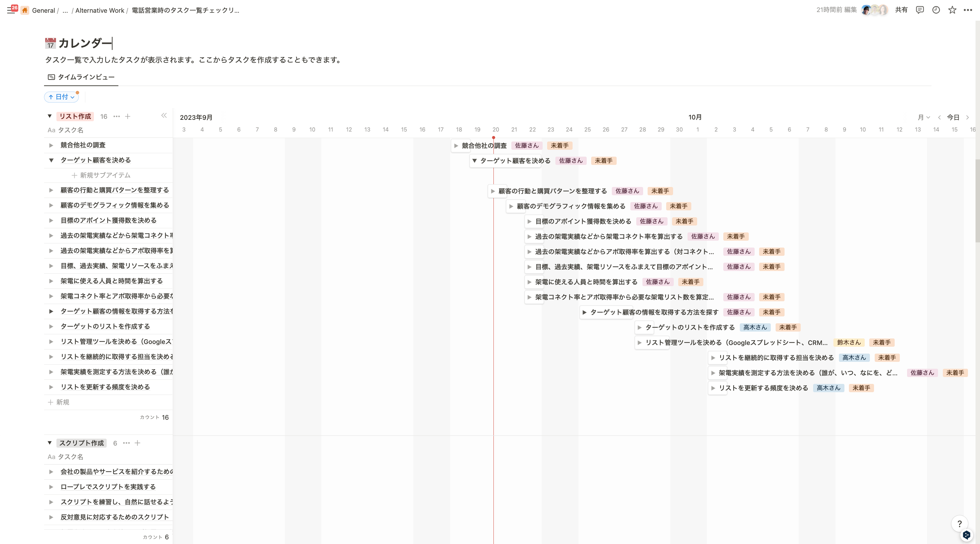Click Alternative Work in breadcrumb
The height and width of the screenshot is (544, 980).
[100, 10]
